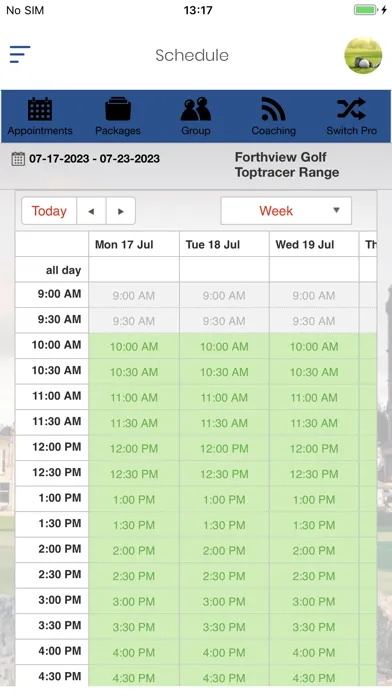Viewport: 392px width, 696px height.
Task: Select the Group people icon
Action: point(196,109)
